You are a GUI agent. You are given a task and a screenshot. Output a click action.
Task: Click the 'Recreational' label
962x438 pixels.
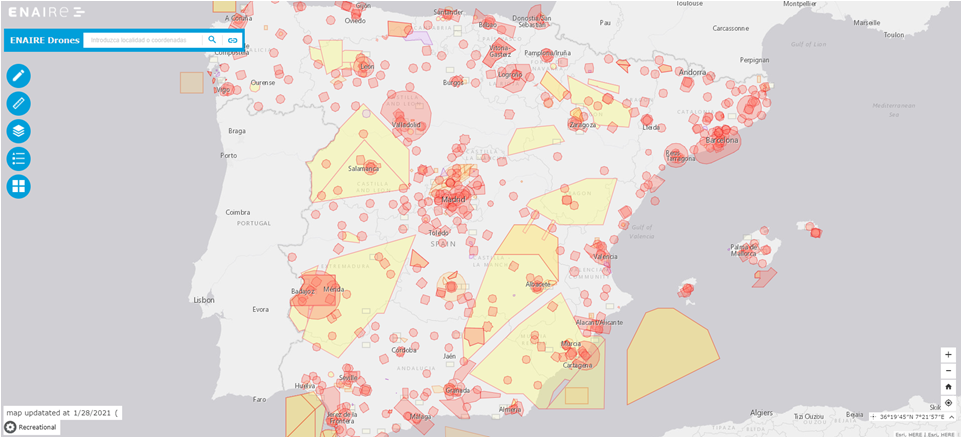coord(37,427)
